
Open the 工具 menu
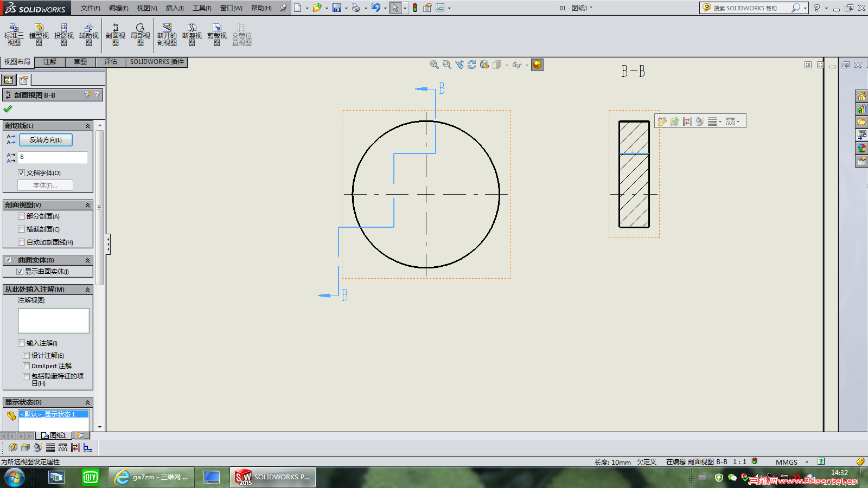pos(202,8)
